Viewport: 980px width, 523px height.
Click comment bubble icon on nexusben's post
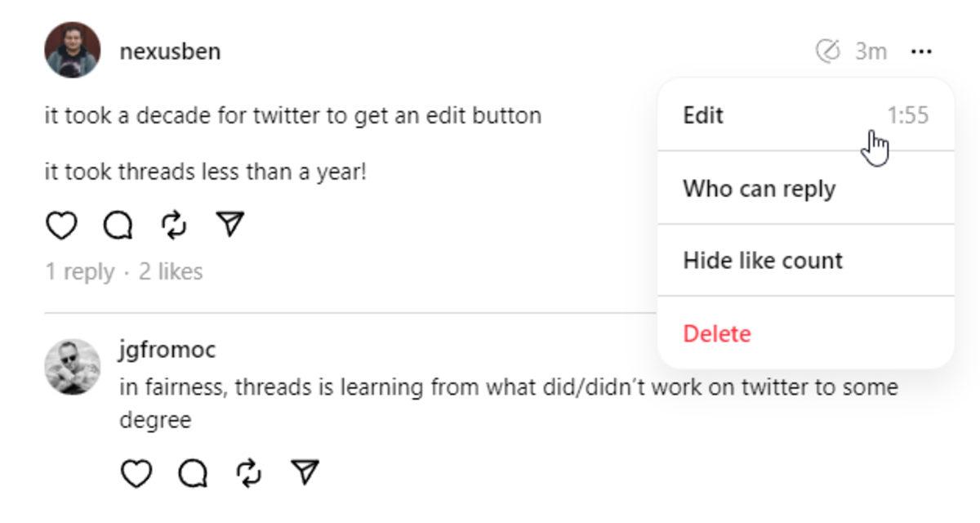118,225
